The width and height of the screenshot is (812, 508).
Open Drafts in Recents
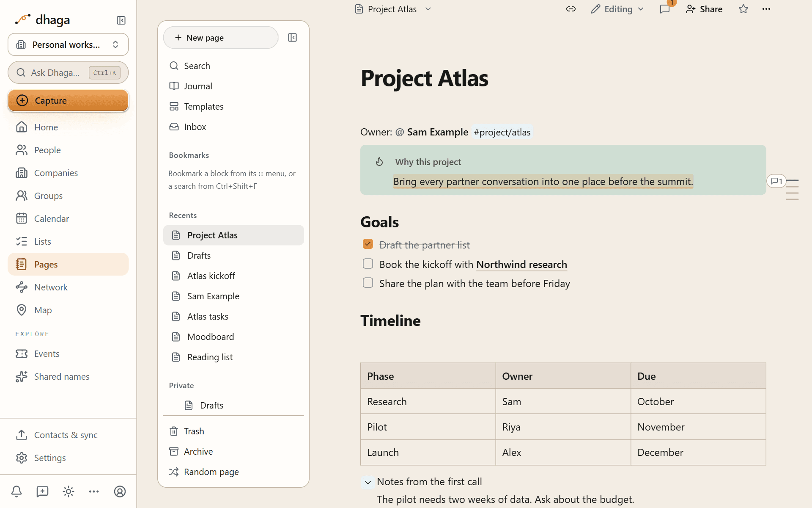coord(233,255)
